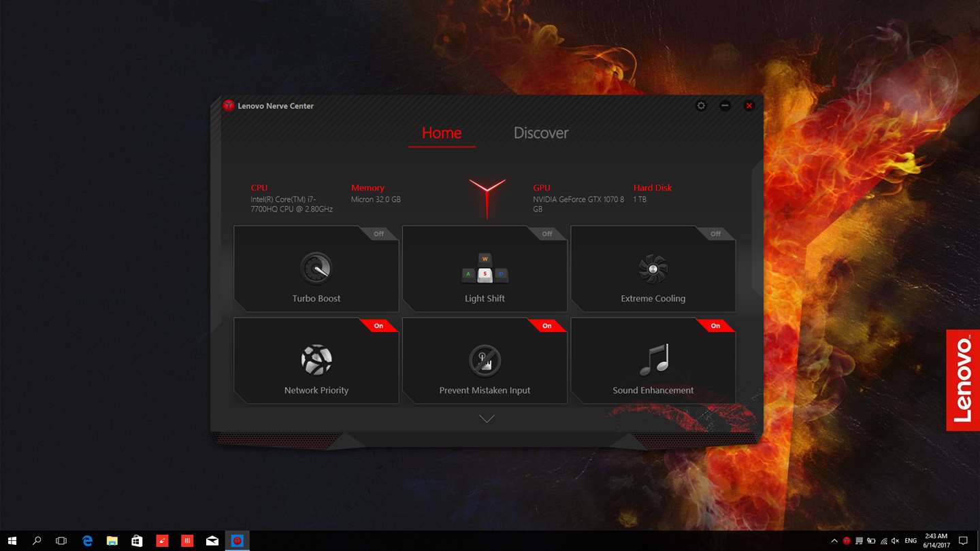The height and width of the screenshot is (551, 980).
Task: Click the Sound Enhancement music note icon
Action: (654, 359)
